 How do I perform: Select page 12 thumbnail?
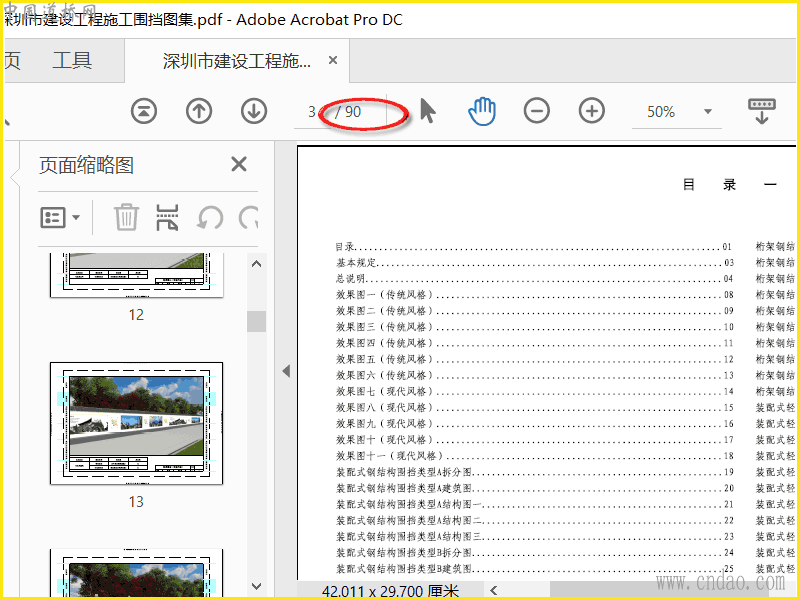click(136, 276)
